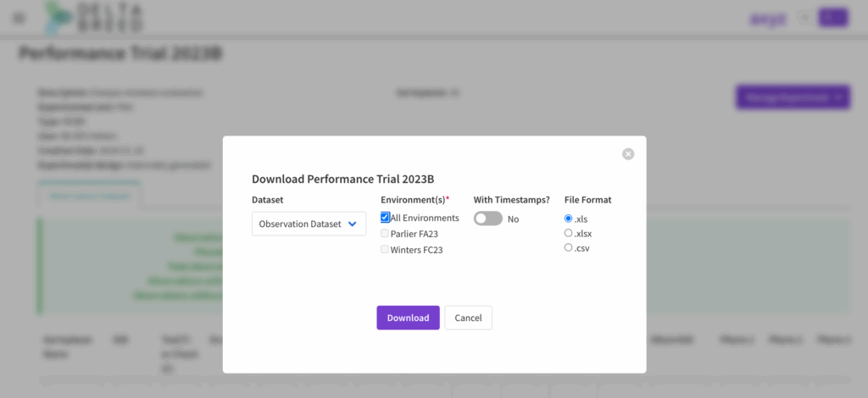
Task: Uncheck the All Environments checkbox
Action: tap(386, 218)
